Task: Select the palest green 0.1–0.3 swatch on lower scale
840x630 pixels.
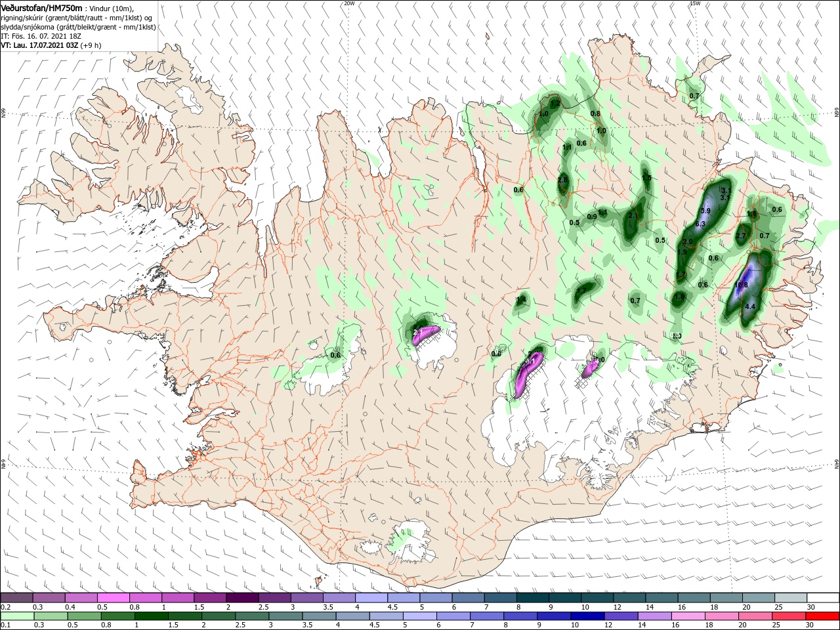Action: click(x=16, y=616)
